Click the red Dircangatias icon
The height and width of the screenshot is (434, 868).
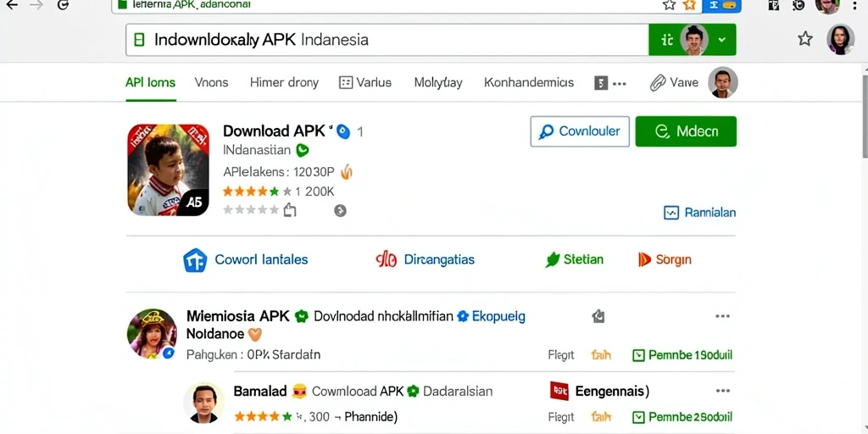386,259
